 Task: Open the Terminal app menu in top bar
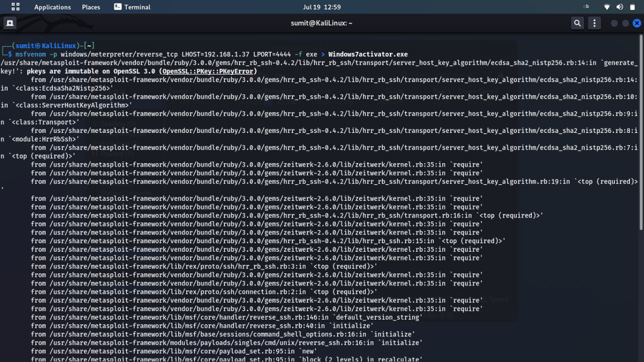(132, 7)
